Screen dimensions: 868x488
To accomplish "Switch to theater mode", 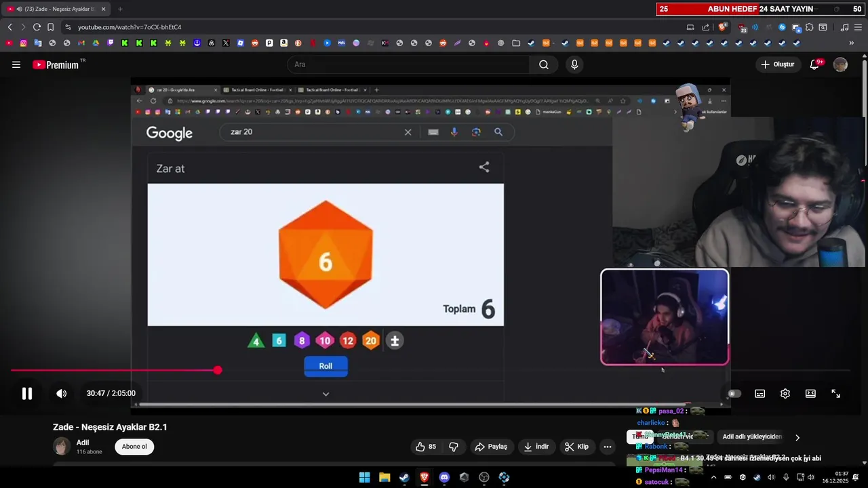I will point(810,393).
